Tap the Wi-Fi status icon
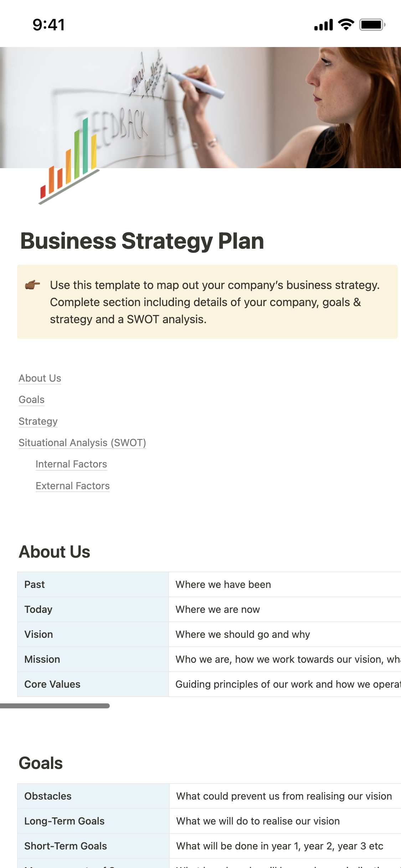The height and width of the screenshot is (868, 401). pyautogui.click(x=346, y=25)
